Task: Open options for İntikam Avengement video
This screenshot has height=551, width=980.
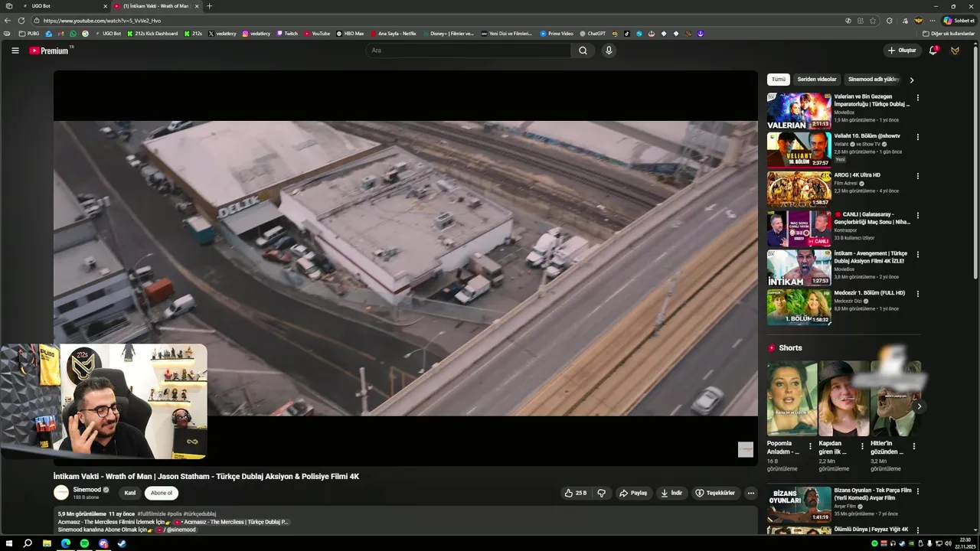Action: tap(917, 254)
